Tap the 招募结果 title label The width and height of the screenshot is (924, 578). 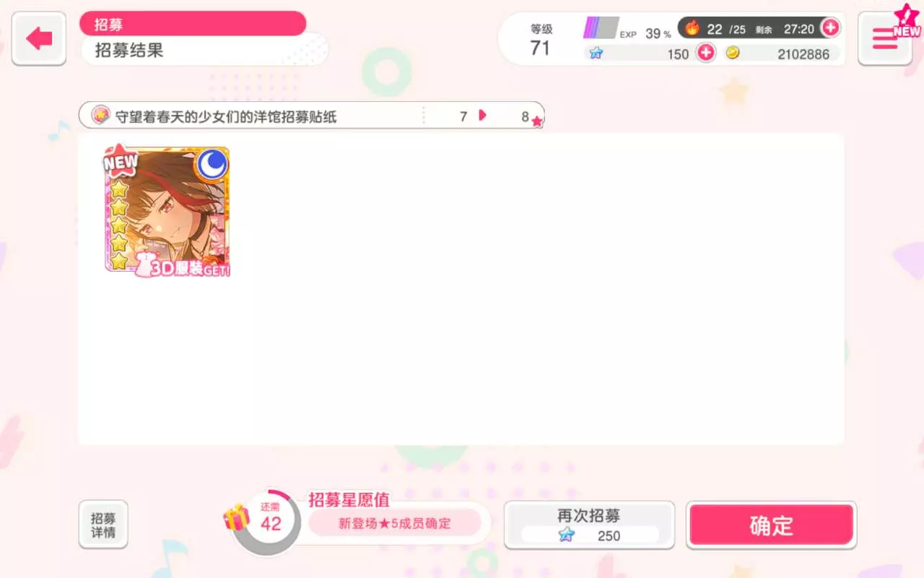[x=129, y=51]
